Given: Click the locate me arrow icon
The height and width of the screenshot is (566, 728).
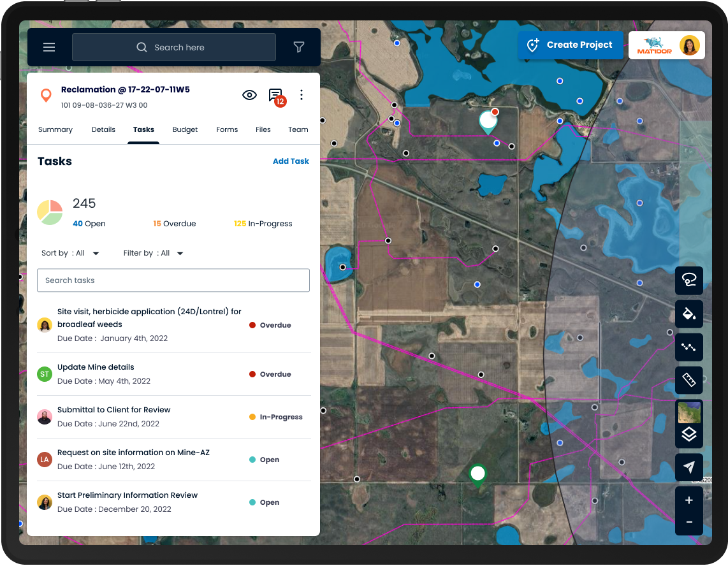Looking at the screenshot, I should click(688, 468).
